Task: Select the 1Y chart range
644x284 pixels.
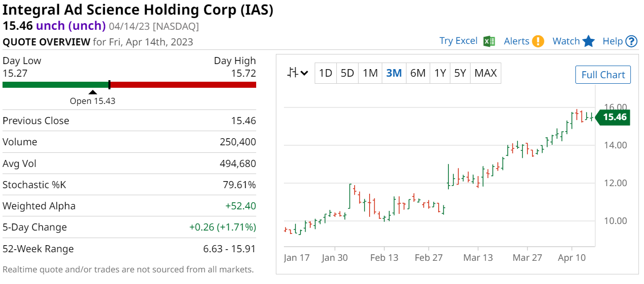Action: point(440,73)
